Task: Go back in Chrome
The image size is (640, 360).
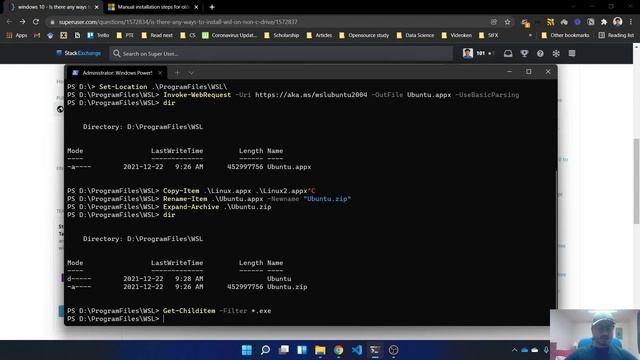Action: [9, 22]
